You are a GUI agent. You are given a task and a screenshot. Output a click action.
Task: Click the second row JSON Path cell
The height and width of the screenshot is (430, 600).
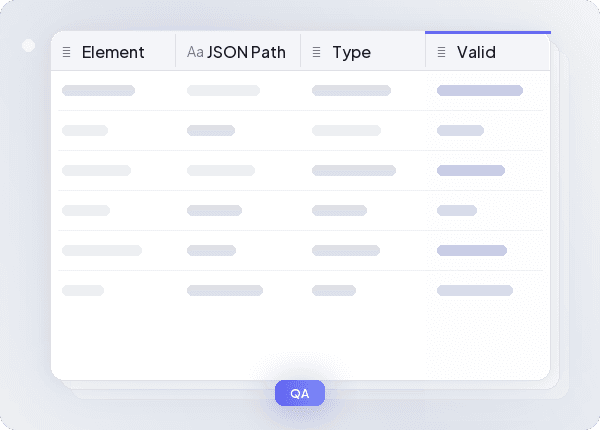(211, 131)
